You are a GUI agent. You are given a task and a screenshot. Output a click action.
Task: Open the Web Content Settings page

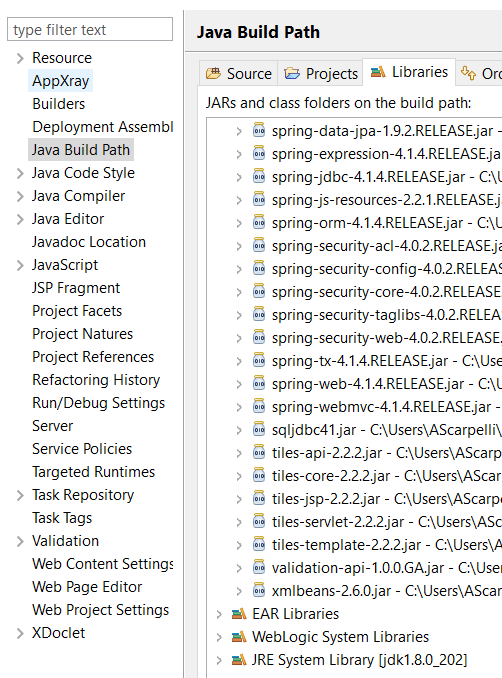(x=102, y=564)
